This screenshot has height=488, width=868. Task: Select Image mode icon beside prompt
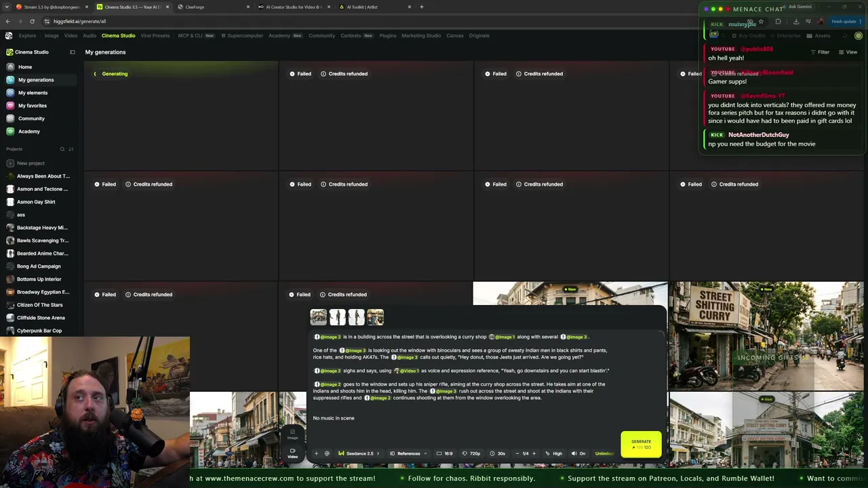pyautogui.click(x=292, y=434)
